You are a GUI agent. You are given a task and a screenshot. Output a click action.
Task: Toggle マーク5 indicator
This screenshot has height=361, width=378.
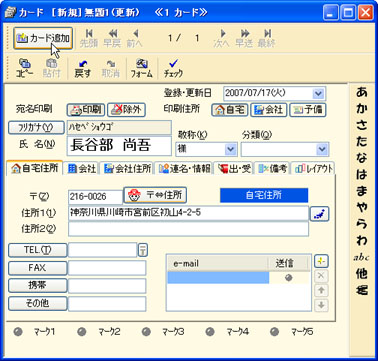point(274,332)
